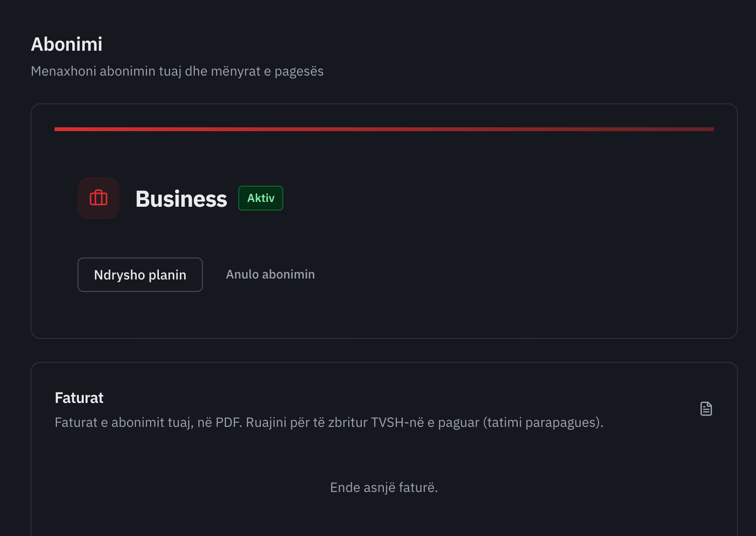Click the tatimi parapagues parenthetical text
Image resolution: width=756 pixels, height=536 pixels.
click(x=543, y=422)
